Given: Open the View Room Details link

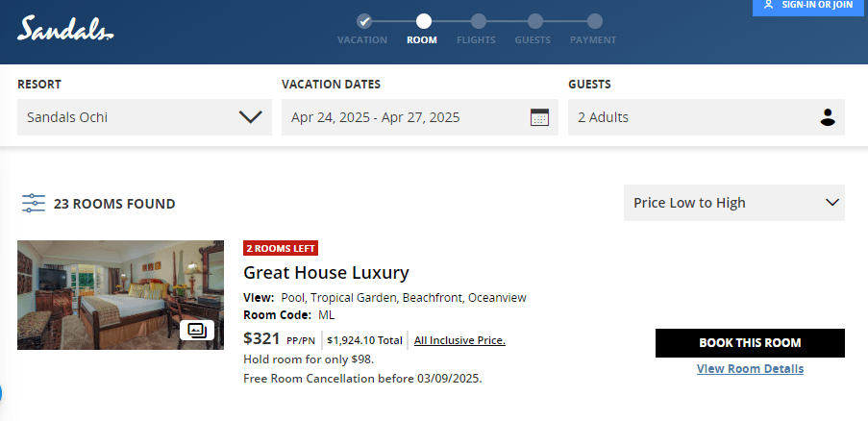Looking at the screenshot, I should [750, 368].
